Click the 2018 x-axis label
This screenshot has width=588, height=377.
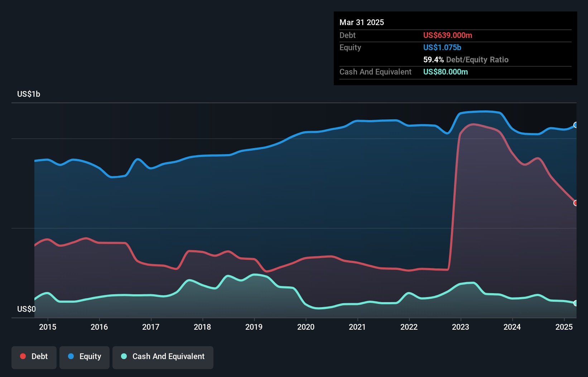(202, 327)
